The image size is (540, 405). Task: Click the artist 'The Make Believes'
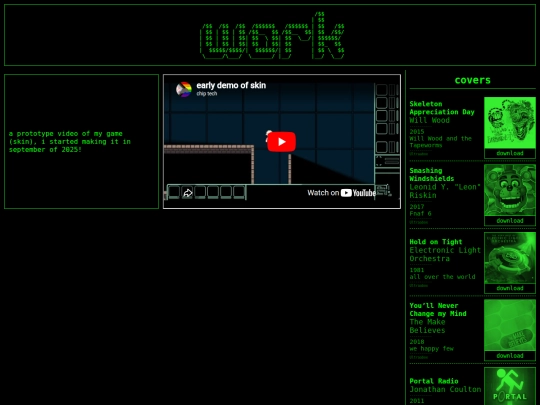427,326
